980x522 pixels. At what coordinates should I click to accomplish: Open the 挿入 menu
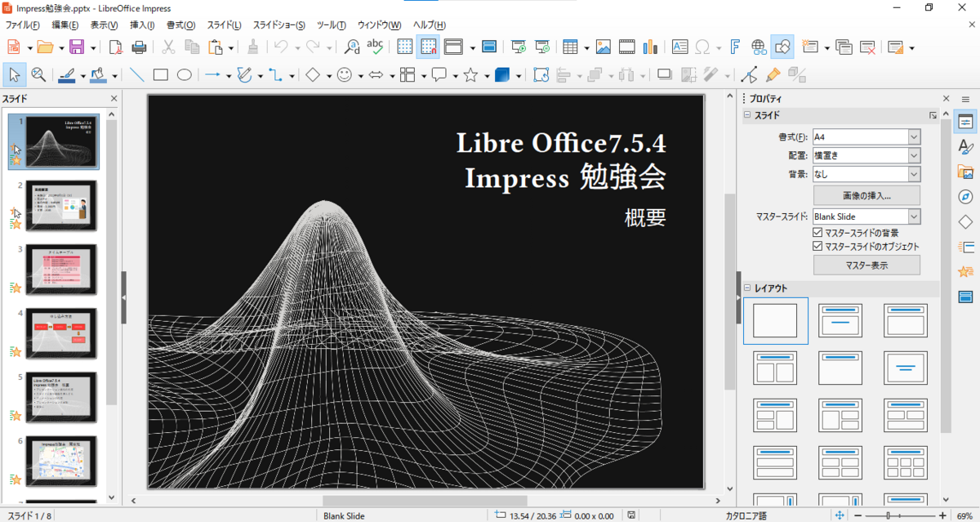click(143, 25)
